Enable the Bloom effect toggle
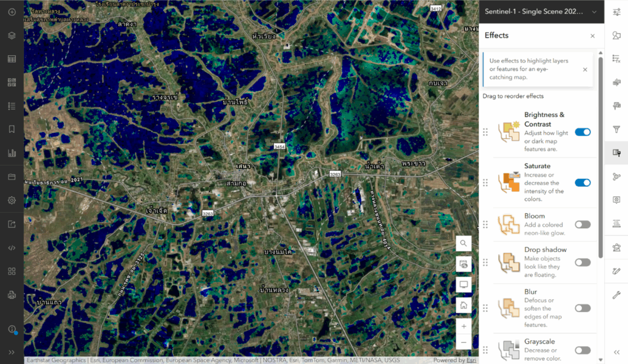The image size is (628, 364). pyautogui.click(x=583, y=224)
